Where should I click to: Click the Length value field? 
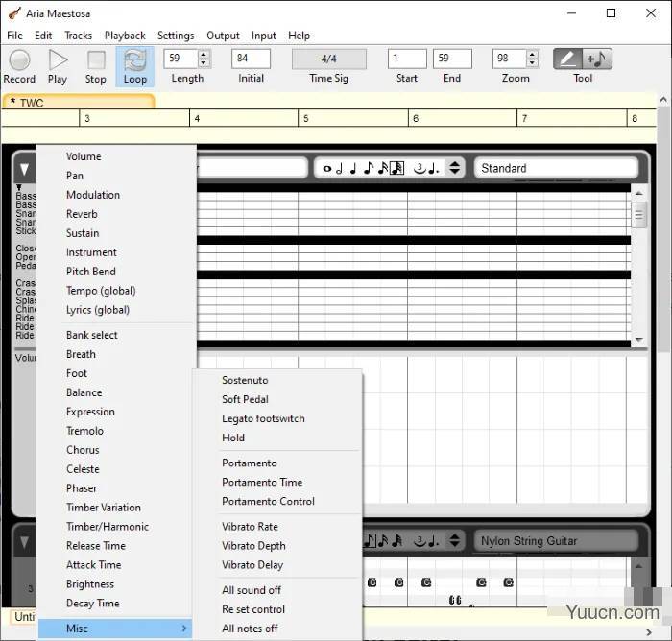click(x=180, y=59)
